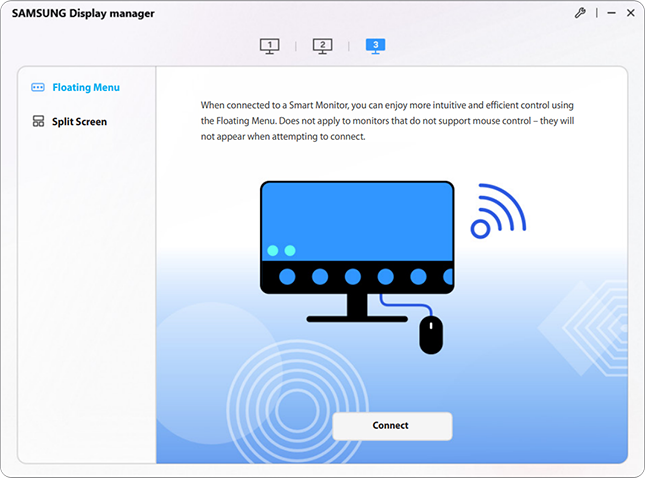Select the highlighted monitor 3 icon
This screenshot has height=478, width=645.
point(375,46)
